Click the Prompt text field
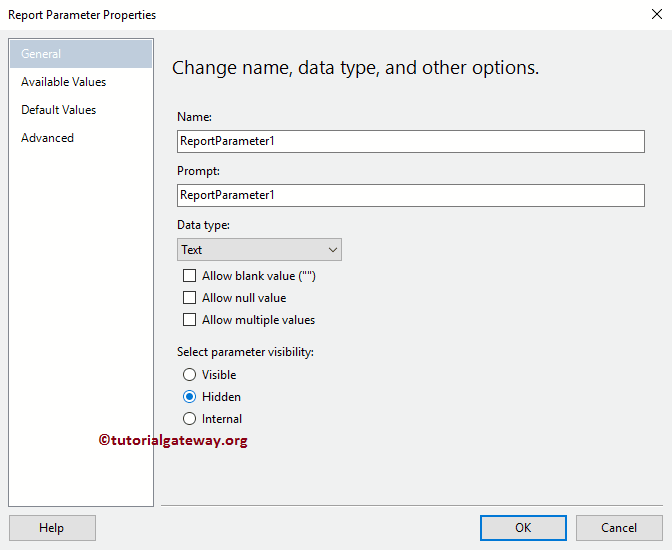 [x=410, y=195]
